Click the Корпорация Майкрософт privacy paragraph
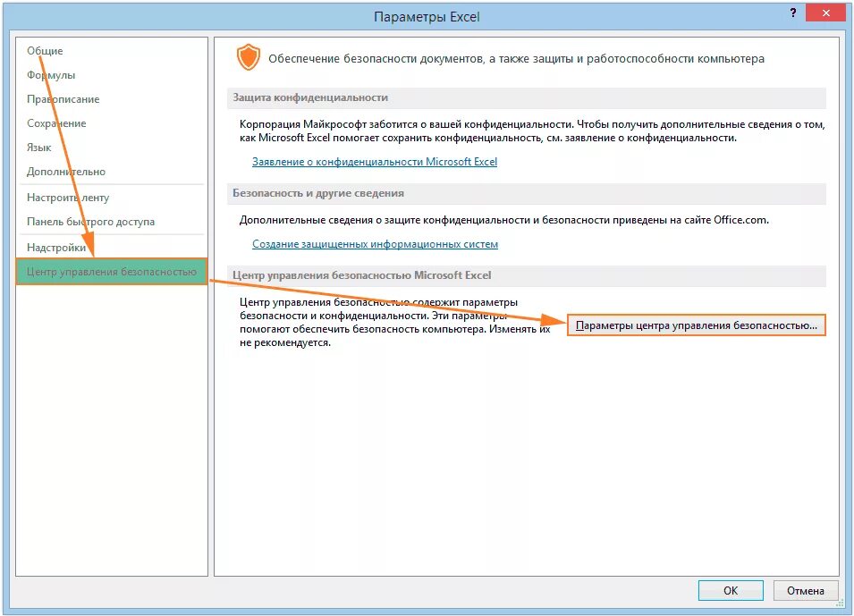Image resolution: width=854 pixels, height=616 pixels. [532, 131]
